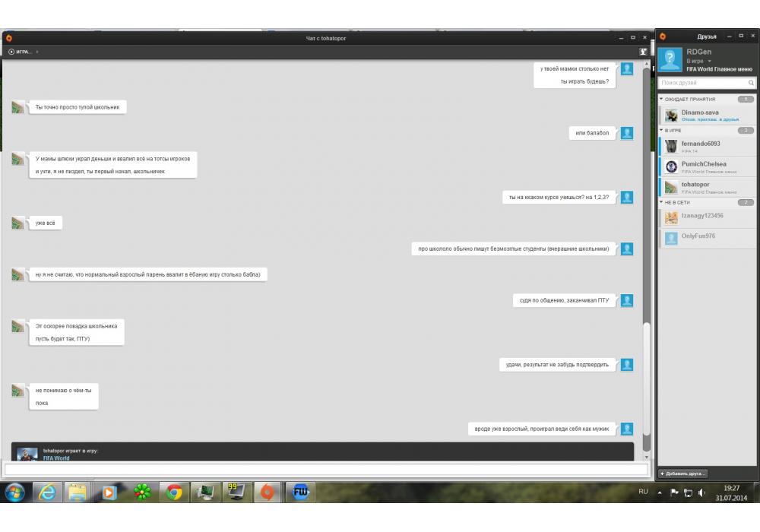This screenshot has width=760, height=532.
Task: Open Internet Explorer from taskbar
Action: (47, 492)
